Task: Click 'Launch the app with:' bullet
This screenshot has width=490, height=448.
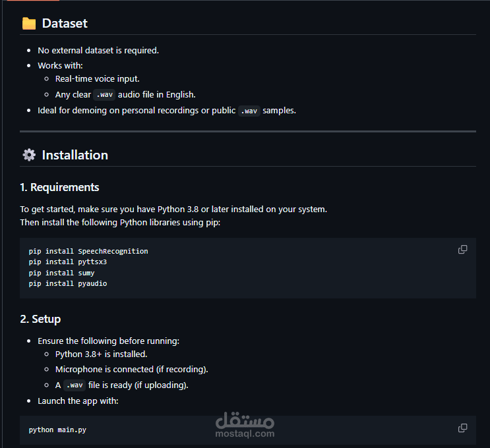Action: (78, 401)
